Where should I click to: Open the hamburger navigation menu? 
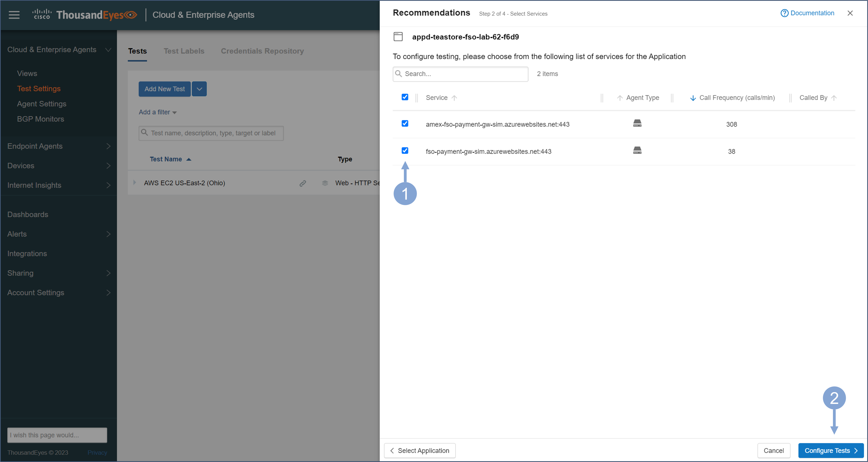coord(14,15)
